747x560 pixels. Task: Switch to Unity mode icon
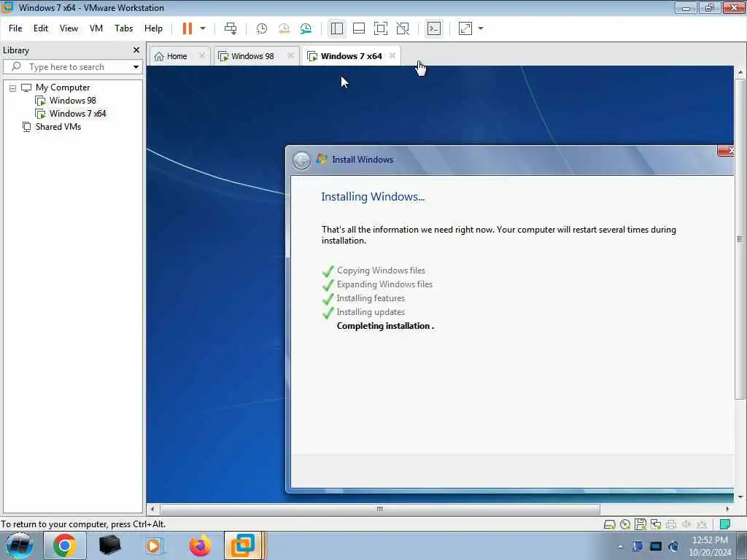[403, 28]
